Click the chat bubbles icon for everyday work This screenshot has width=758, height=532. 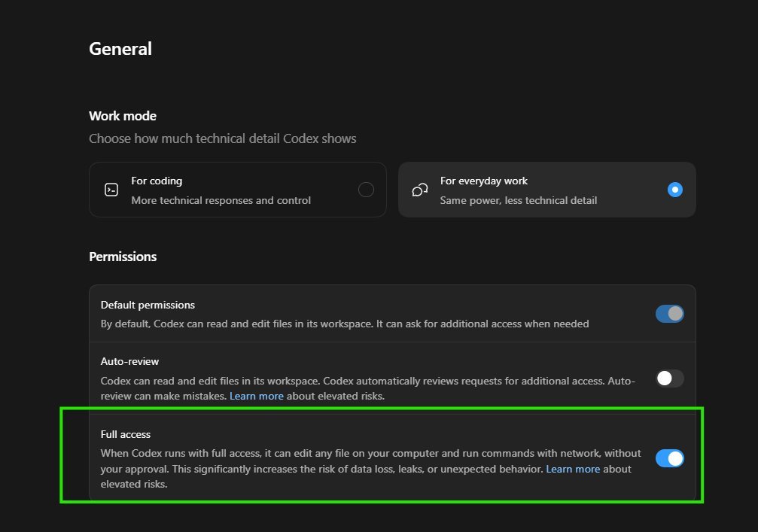(x=419, y=190)
